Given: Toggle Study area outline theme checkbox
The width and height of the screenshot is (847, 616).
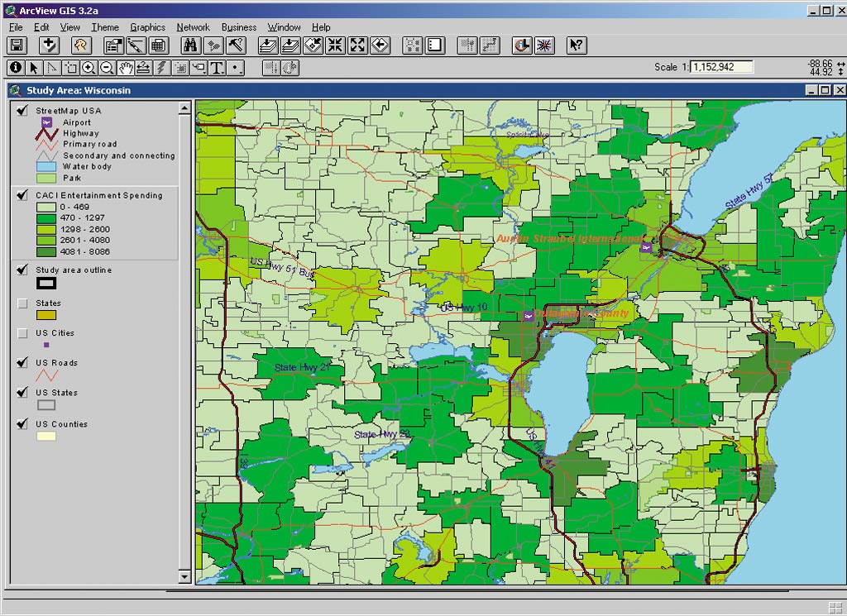Looking at the screenshot, I should (22, 270).
